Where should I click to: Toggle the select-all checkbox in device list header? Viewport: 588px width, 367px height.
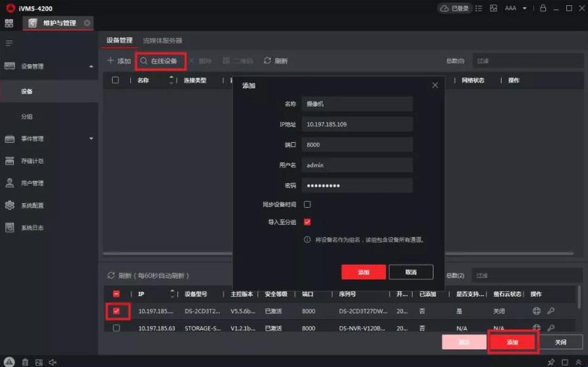click(115, 80)
